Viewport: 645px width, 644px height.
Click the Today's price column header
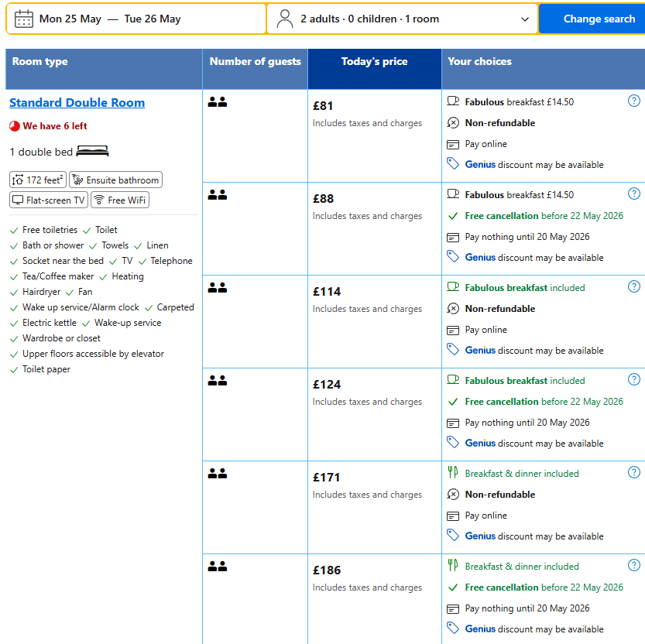point(374,62)
